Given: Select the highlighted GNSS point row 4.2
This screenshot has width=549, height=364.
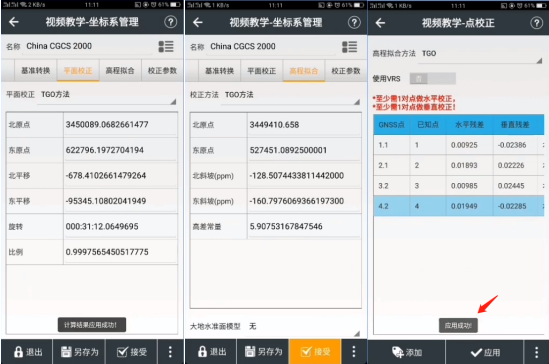Looking at the screenshot, I should (x=459, y=206).
